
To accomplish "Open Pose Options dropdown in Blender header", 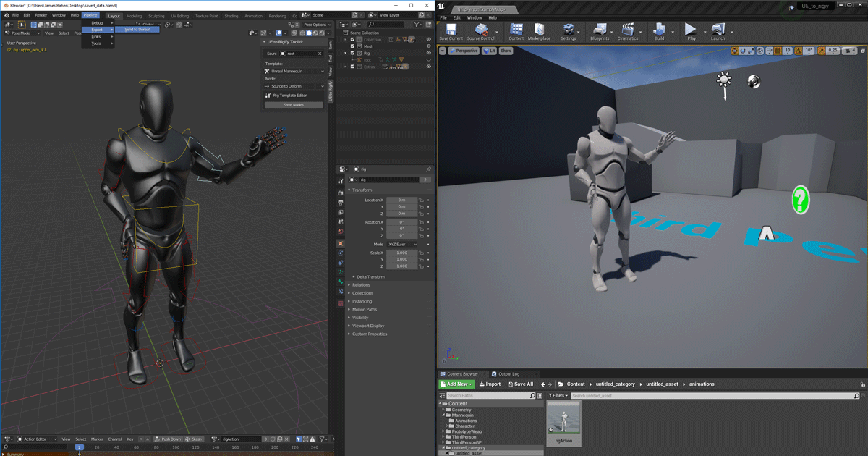I will point(316,25).
